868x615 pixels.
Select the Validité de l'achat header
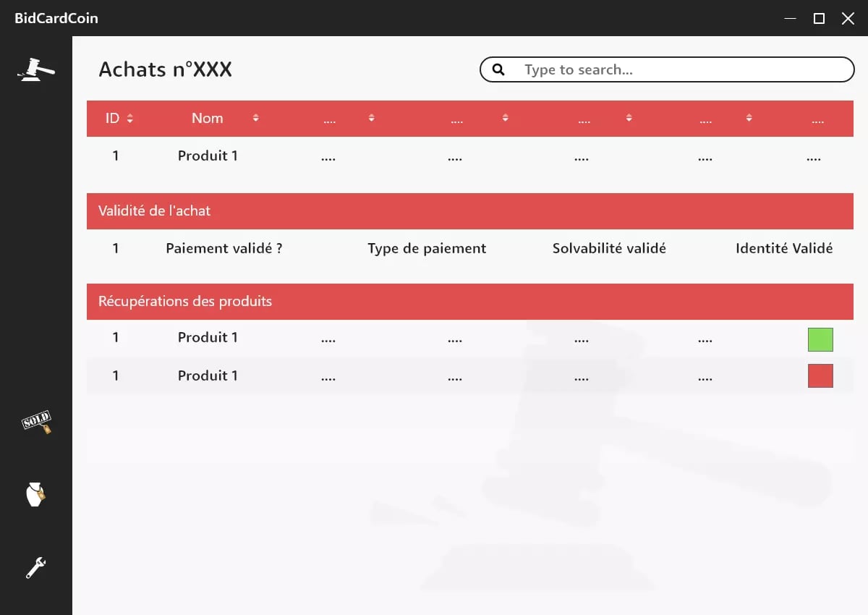[155, 211]
